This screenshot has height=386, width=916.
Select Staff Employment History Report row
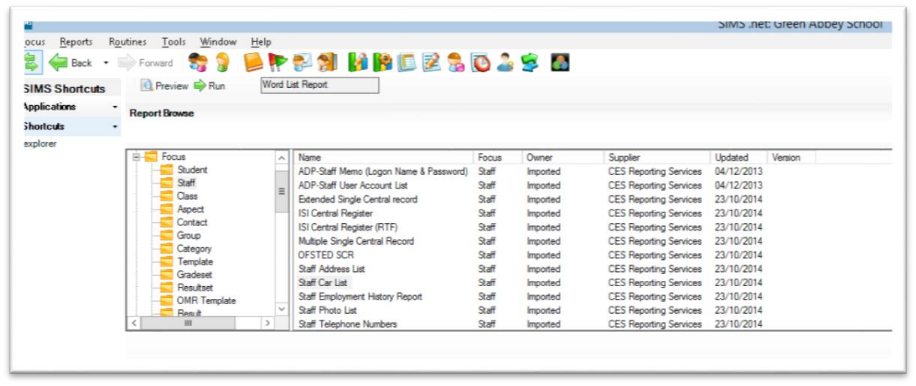(360, 297)
